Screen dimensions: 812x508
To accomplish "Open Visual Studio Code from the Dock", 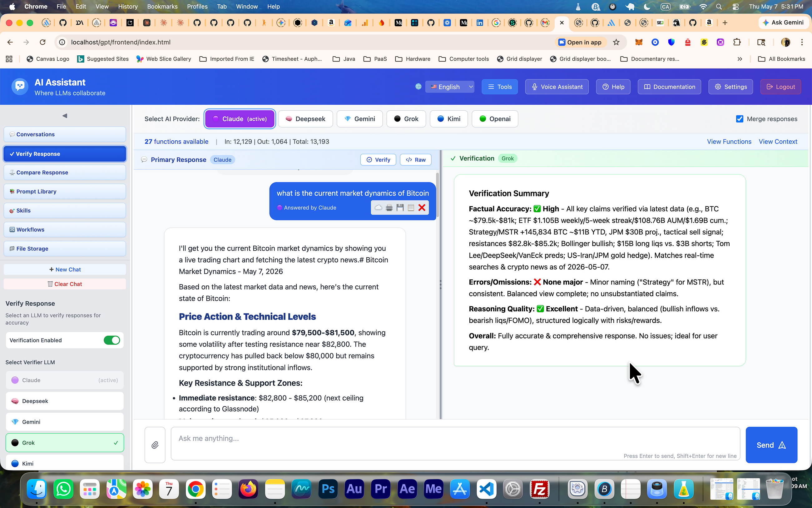I will (487, 489).
